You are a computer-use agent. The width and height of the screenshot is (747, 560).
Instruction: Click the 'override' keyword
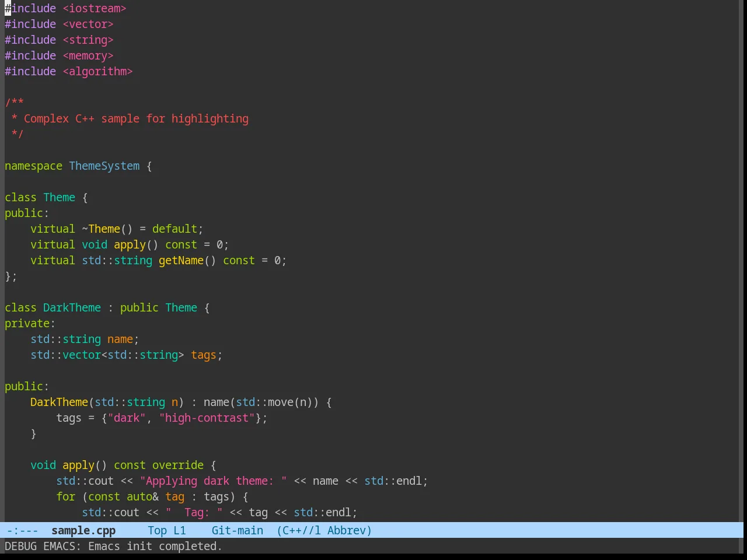click(178, 465)
